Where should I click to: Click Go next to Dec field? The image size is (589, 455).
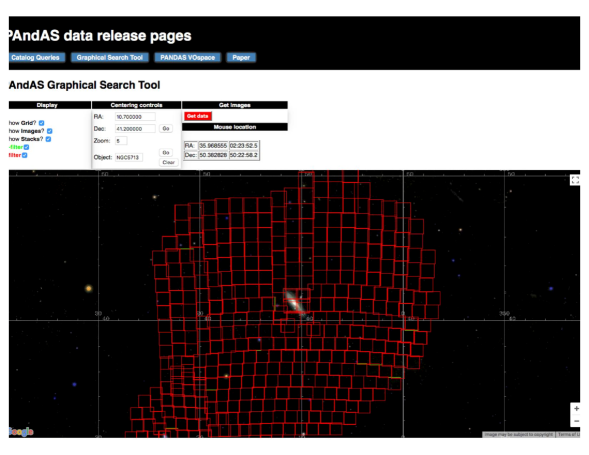click(166, 128)
